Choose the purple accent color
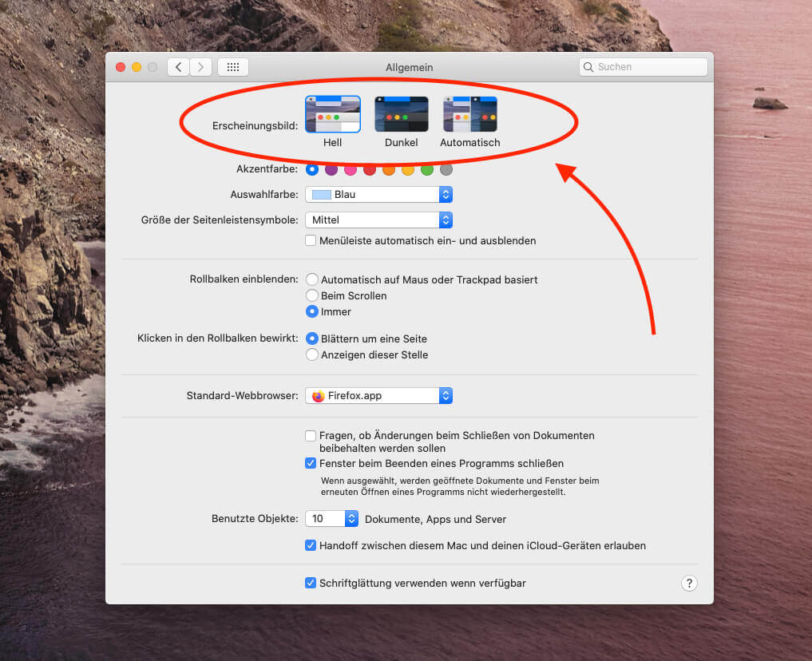The image size is (812, 661). [x=331, y=169]
